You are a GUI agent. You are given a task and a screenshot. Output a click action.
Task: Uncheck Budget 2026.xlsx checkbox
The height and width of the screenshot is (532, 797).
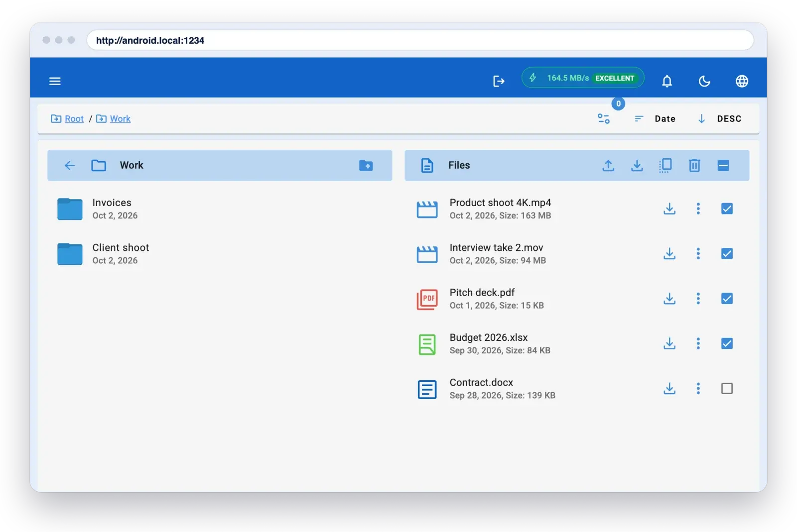[x=727, y=343]
